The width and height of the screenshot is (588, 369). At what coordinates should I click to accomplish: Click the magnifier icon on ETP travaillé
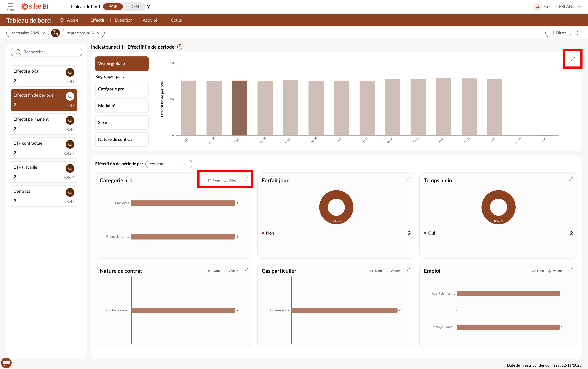coord(70,168)
